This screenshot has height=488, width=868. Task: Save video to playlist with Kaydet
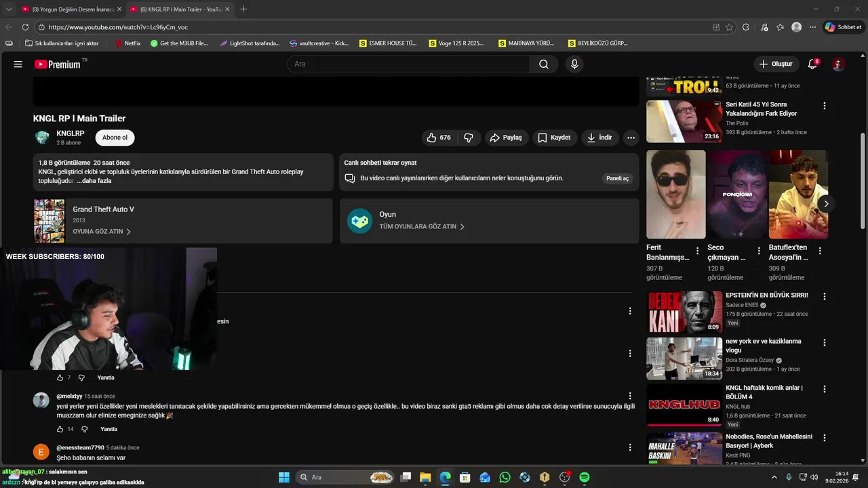555,138
